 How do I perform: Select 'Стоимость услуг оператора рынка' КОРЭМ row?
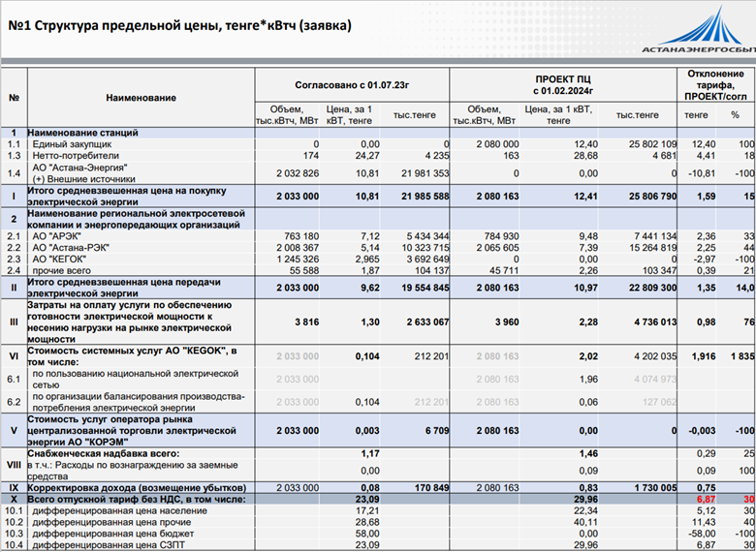(378, 431)
